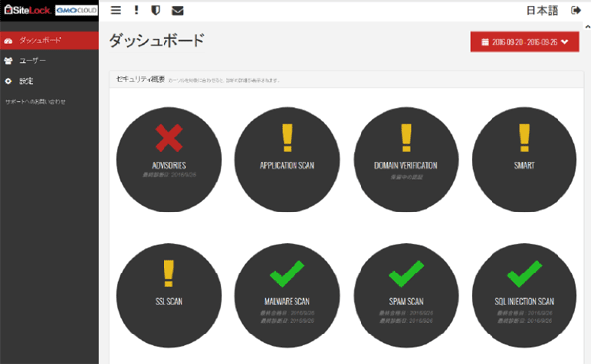Screen dimensions: 591x364
Task: Open the SMART status circle
Action: pyautogui.click(x=524, y=159)
